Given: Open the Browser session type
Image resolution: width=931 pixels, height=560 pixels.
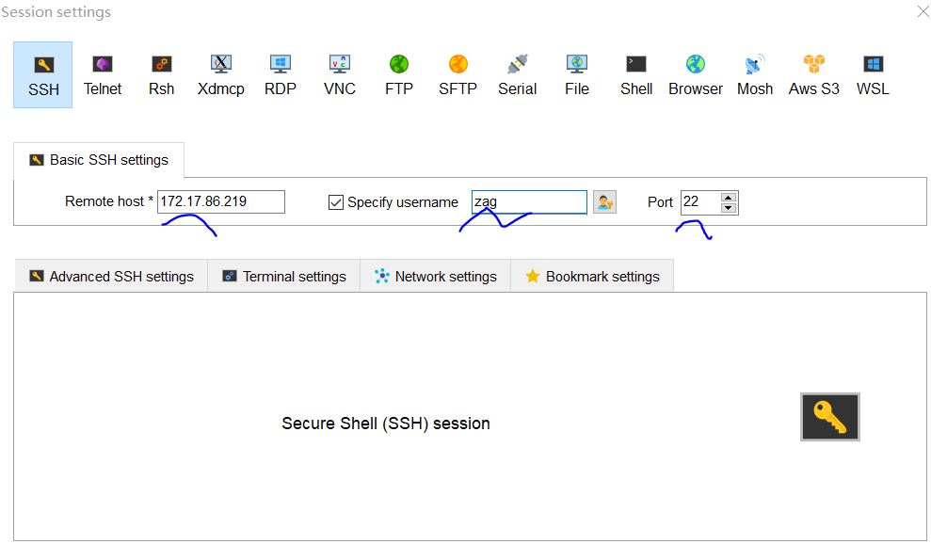Looking at the screenshot, I should [695, 74].
